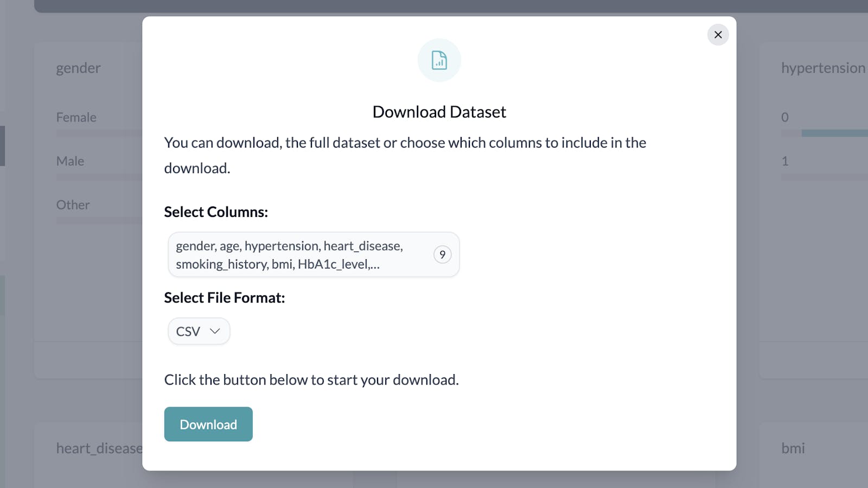Viewport: 868px width, 488px height.
Task: Click the Select Columns label
Action: 216,212
